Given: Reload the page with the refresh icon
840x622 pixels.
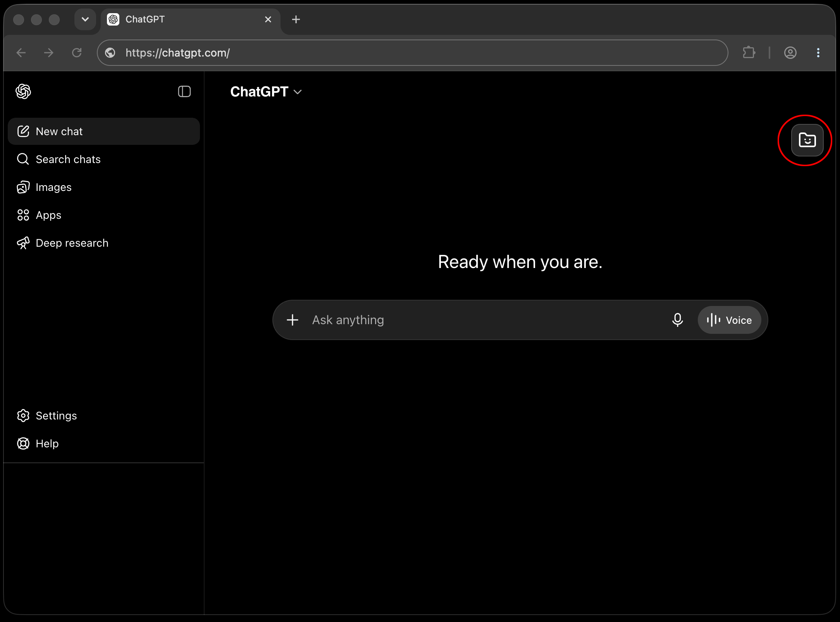Looking at the screenshot, I should tap(77, 53).
